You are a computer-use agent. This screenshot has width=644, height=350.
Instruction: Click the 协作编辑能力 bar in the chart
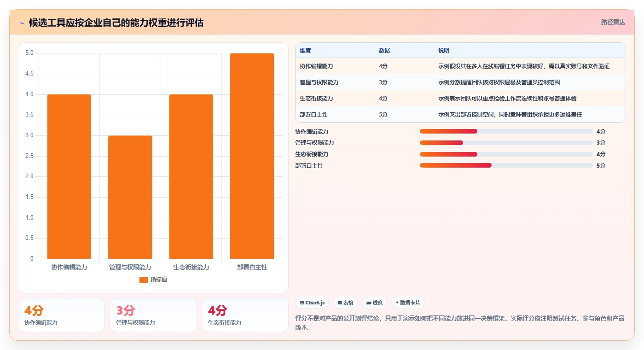coord(69,176)
